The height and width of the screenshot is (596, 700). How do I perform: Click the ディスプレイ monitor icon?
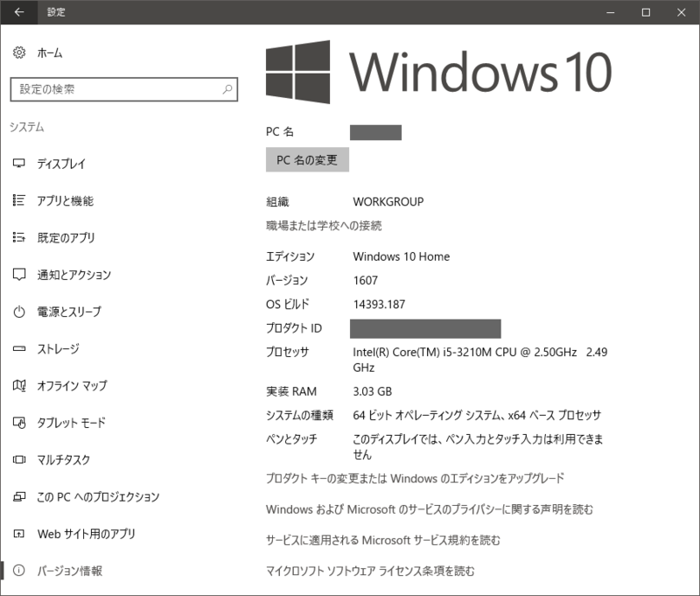18,164
